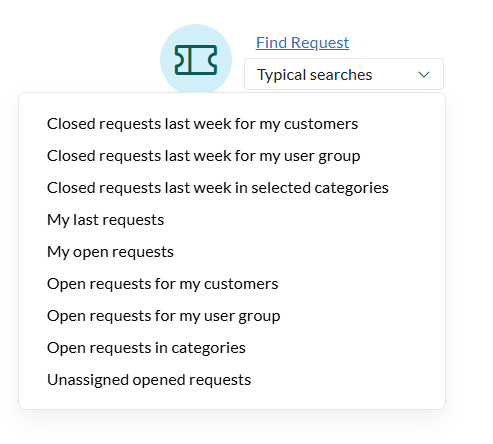Viewport: 493px width, 444px height.
Task: Click the ticket icon in blue circle
Action: tap(196, 60)
